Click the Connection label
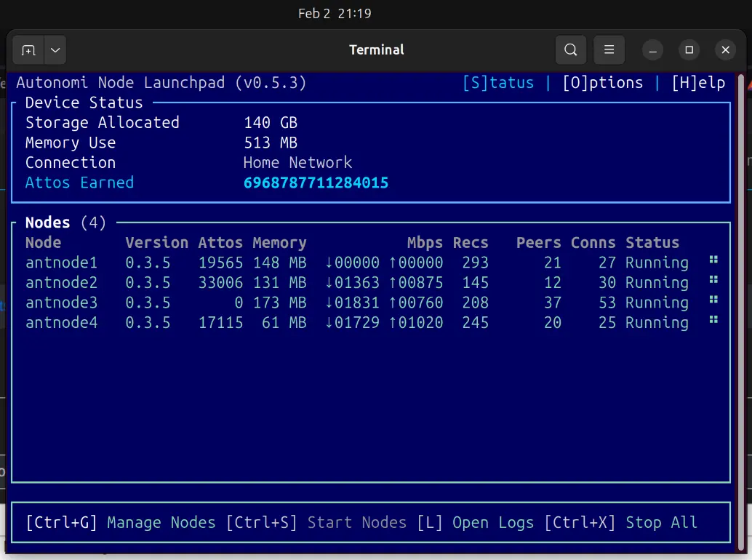Image resolution: width=752 pixels, height=560 pixels. (71, 162)
